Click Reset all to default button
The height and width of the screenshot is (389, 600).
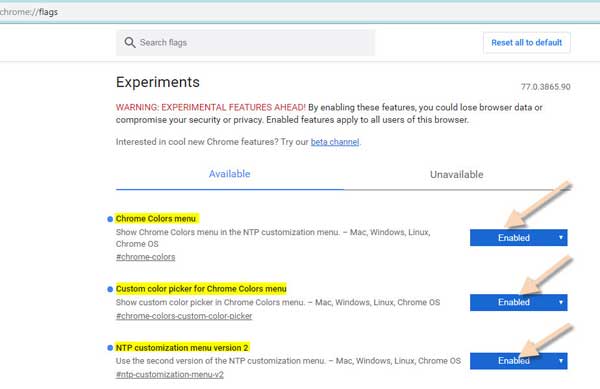tap(527, 42)
